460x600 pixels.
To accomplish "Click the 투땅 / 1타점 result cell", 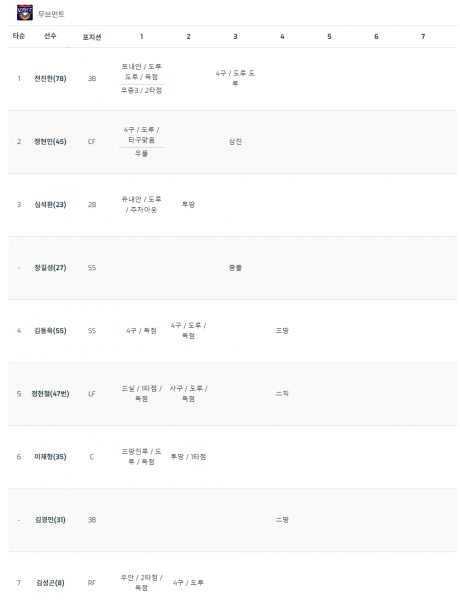I will 188,457.
